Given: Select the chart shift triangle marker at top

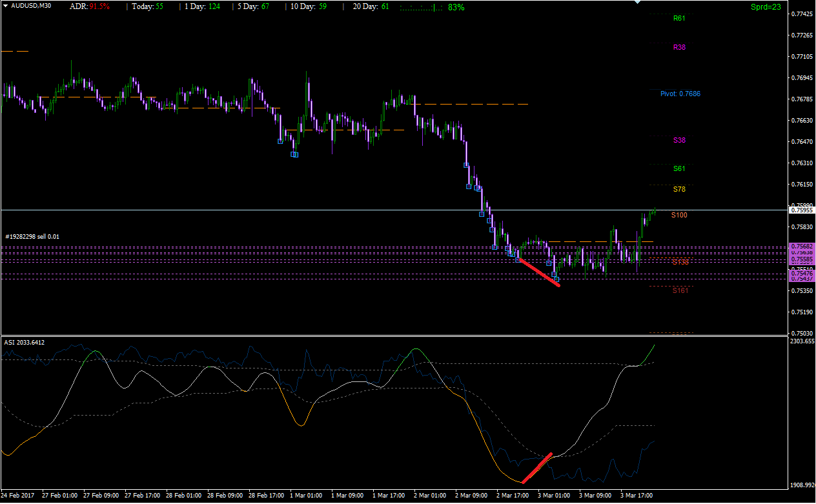Looking at the screenshot, I should click(x=638, y=2).
